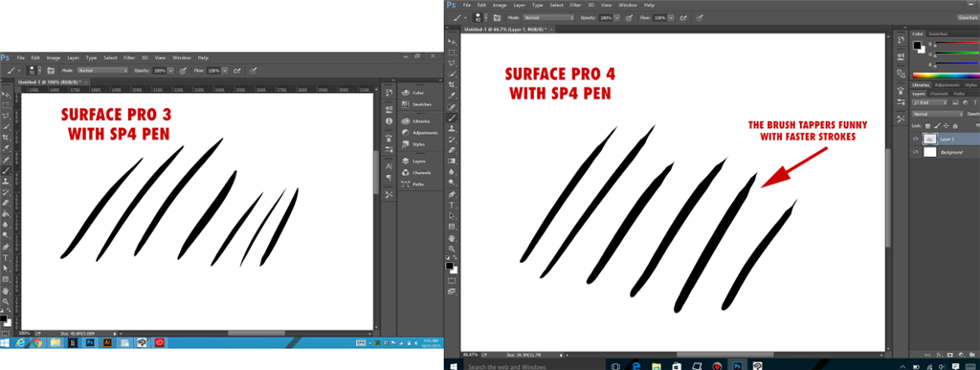Select the Type tool in the Surface Pro 3 window

click(x=6, y=258)
